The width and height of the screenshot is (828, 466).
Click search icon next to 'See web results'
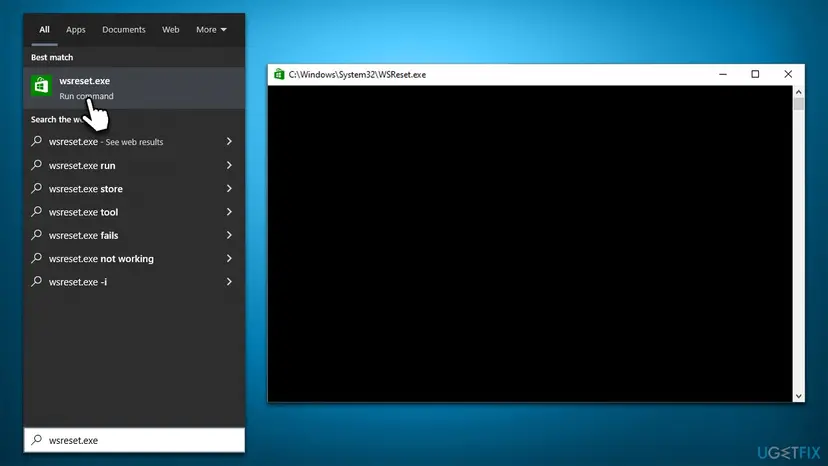click(36, 141)
